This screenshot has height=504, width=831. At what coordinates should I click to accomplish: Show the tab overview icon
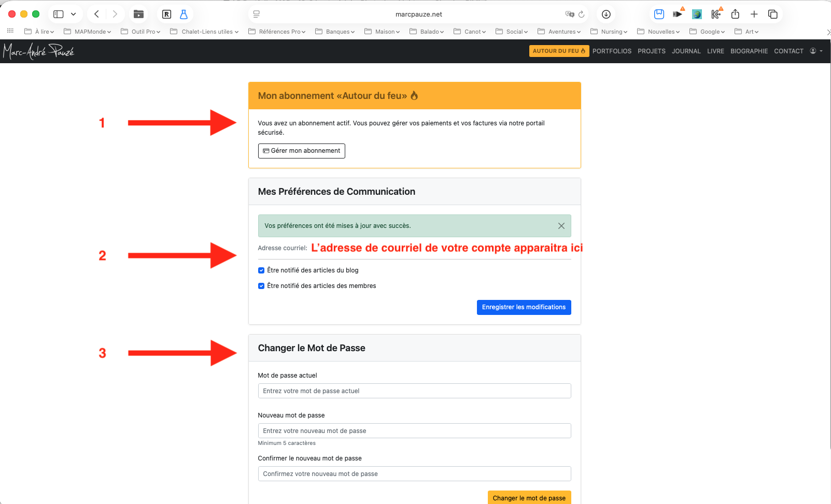772,14
